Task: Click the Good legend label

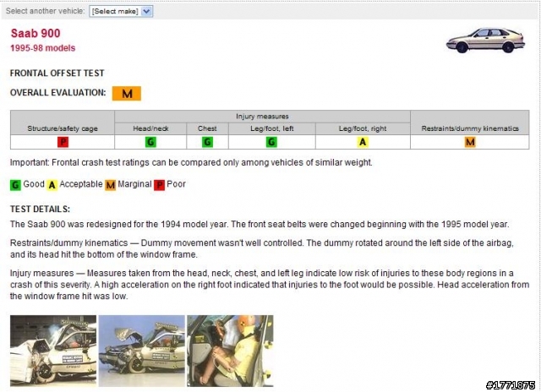Action: pos(34,184)
